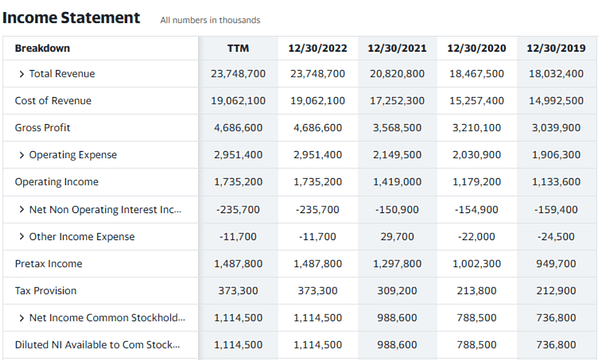Select 2019 Tax Provision value 212,900

point(556,291)
